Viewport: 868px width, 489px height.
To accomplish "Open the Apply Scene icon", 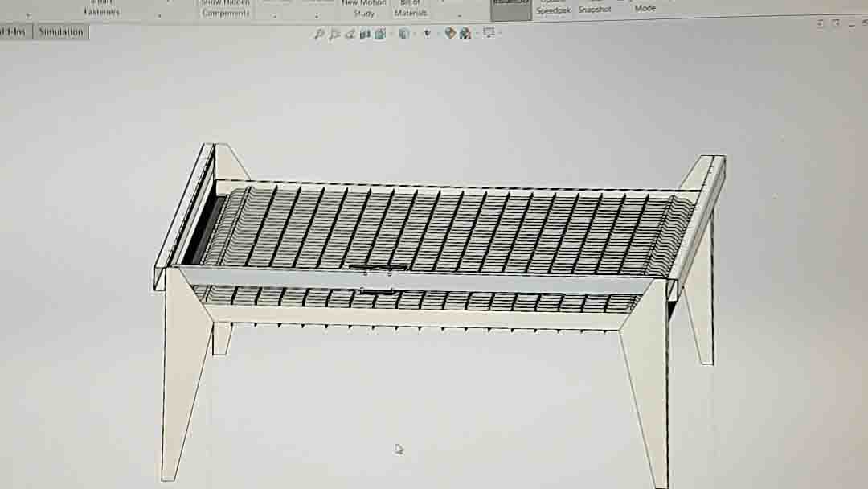I will pos(465,34).
